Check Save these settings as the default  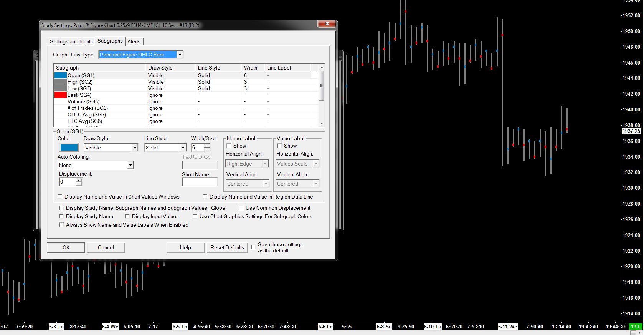click(x=253, y=247)
